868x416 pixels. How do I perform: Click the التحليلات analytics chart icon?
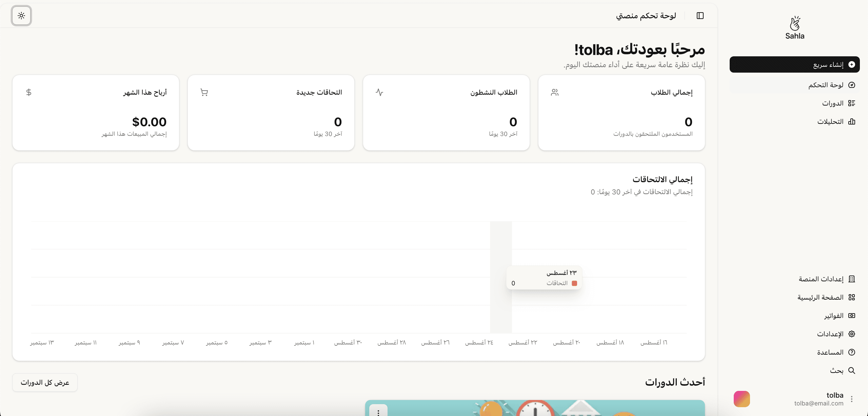852,121
